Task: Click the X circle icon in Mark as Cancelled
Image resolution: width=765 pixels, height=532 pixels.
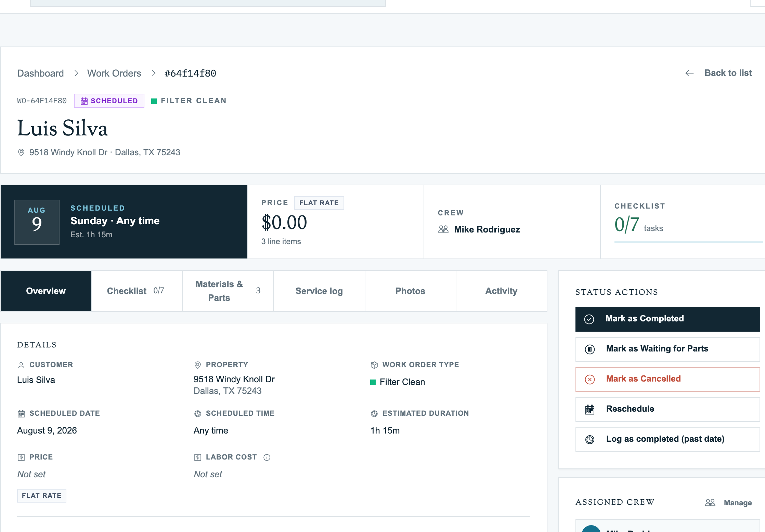Action: [590, 379]
